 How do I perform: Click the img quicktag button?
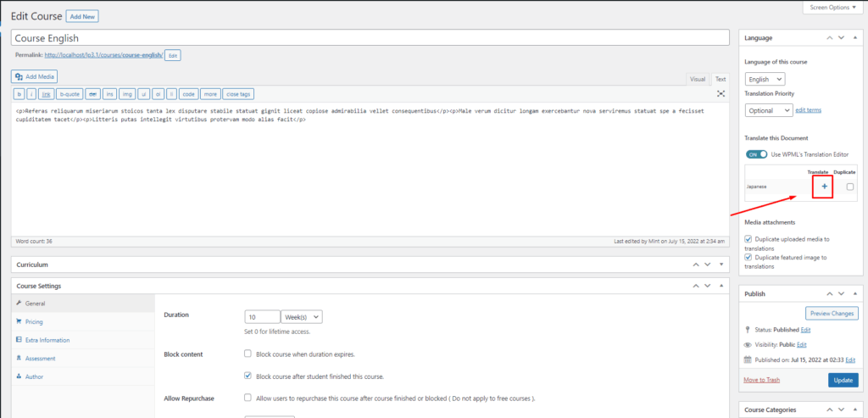127,94
